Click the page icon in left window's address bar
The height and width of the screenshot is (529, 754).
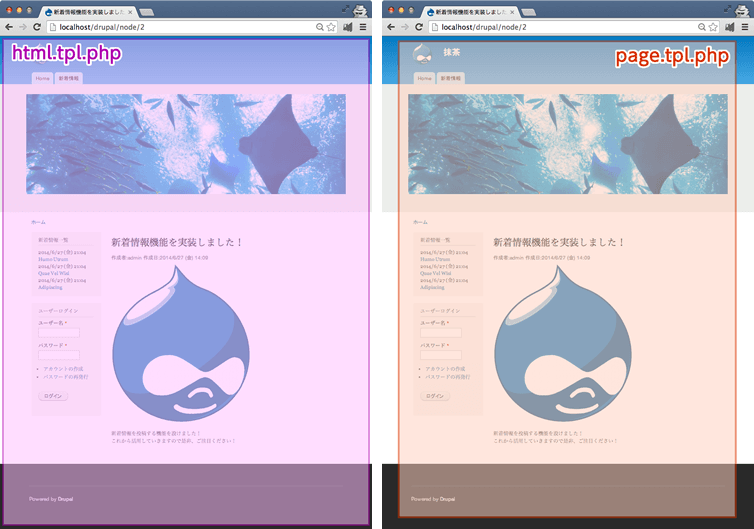pos(53,27)
